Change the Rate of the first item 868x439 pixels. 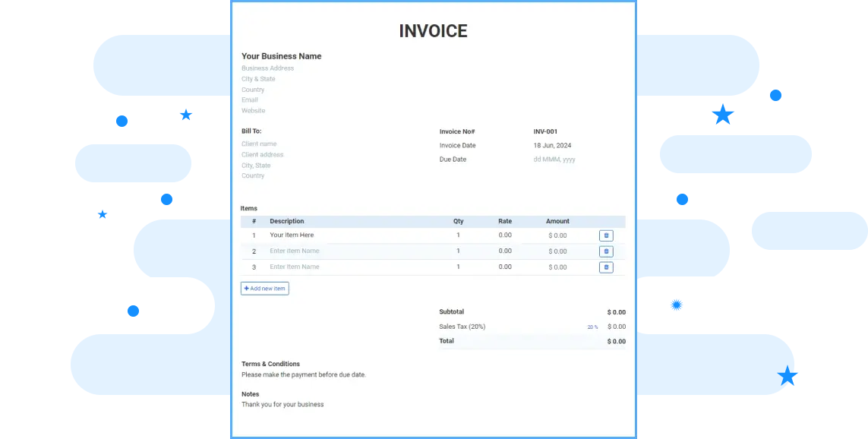coord(505,235)
